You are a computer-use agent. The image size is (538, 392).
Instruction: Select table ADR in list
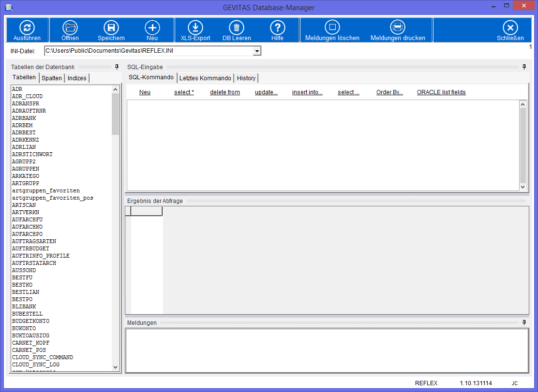point(17,89)
